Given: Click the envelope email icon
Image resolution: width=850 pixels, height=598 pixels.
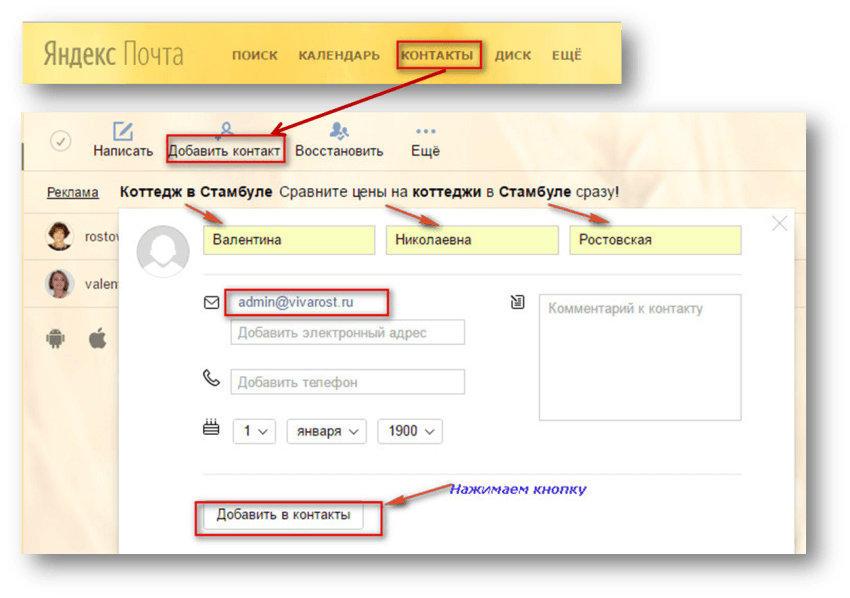Looking at the screenshot, I should pyautogui.click(x=211, y=303).
